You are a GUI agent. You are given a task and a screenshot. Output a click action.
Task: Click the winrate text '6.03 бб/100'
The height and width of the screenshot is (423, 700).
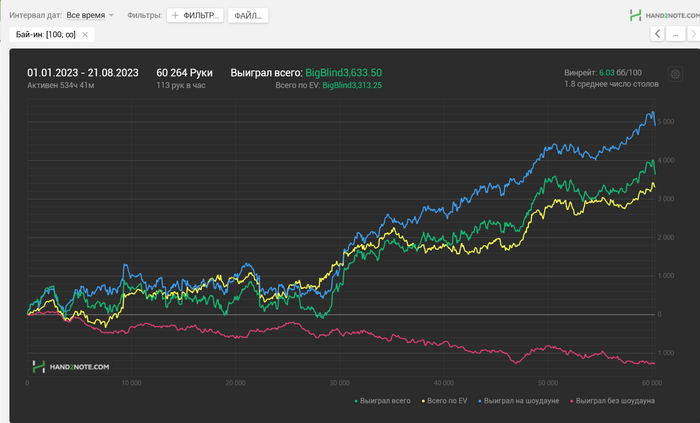(620, 72)
